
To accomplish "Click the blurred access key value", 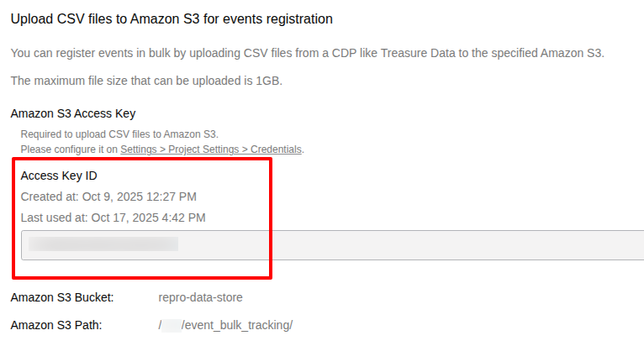I will [103, 244].
